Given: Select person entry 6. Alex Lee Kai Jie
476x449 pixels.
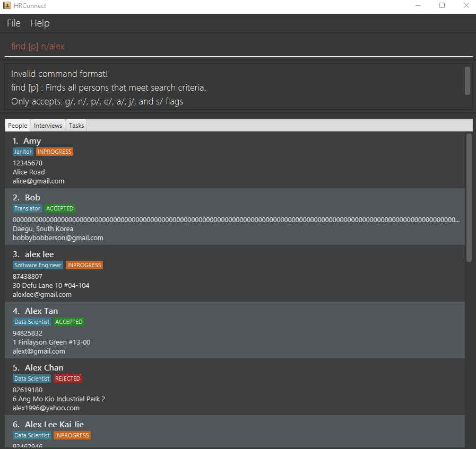Looking at the screenshot, I should point(235,431).
